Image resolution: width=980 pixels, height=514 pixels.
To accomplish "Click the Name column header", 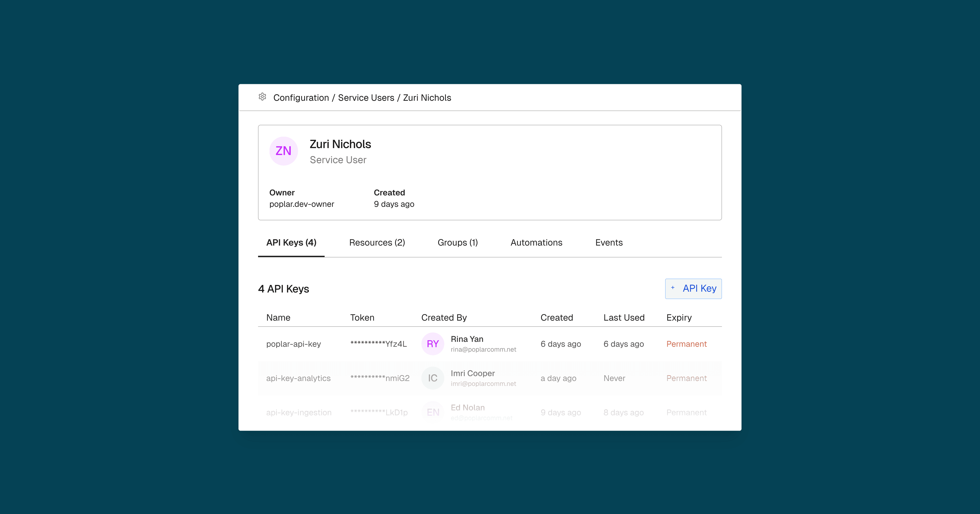I will tap(278, 317).
